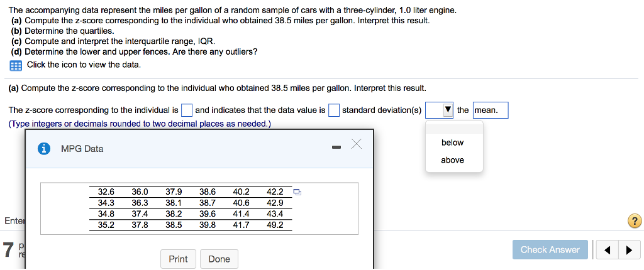Open the below/above dropdown arrow
The height and width of the screenshot is (270, 644).
(448, 111)
